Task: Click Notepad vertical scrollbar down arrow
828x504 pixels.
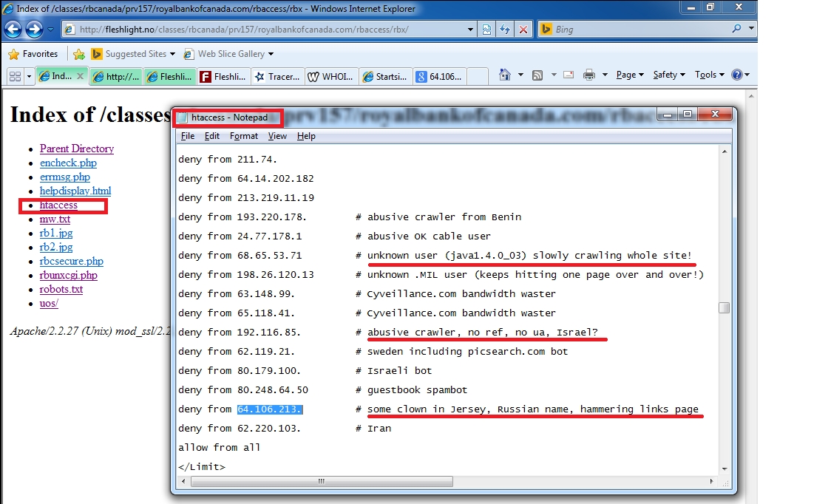Action: point(724,469)
